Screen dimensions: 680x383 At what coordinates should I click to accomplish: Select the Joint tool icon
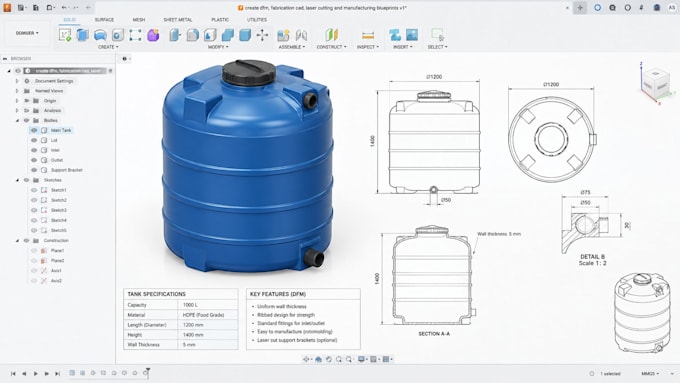tap(301, 35)
